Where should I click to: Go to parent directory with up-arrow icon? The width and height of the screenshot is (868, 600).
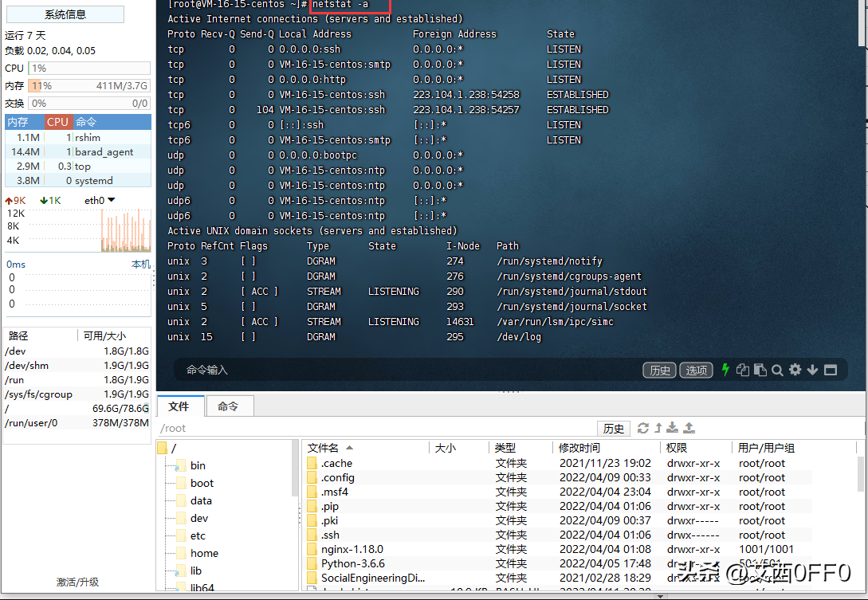pyautogui.click(x=658, y=428)
